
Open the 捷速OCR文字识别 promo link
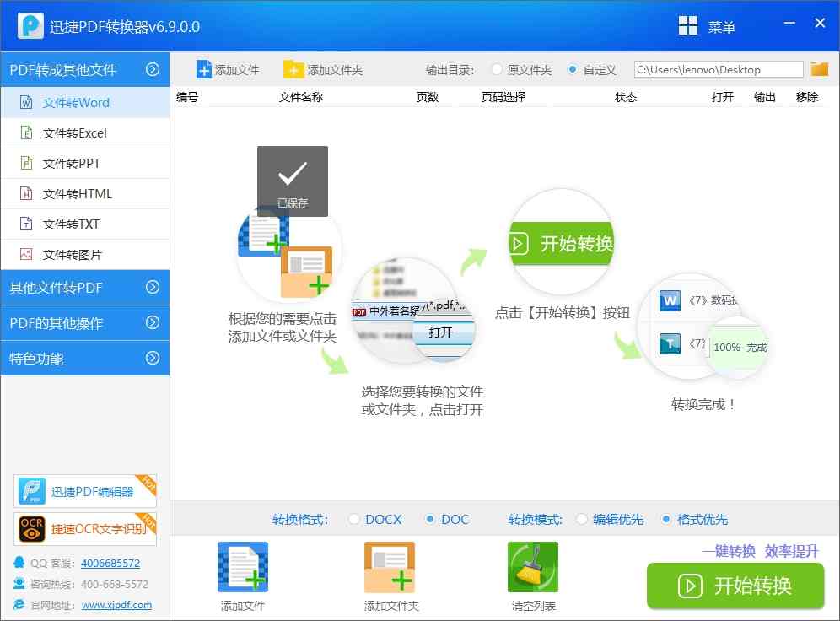pyautogui.click(x=85, y=529)
